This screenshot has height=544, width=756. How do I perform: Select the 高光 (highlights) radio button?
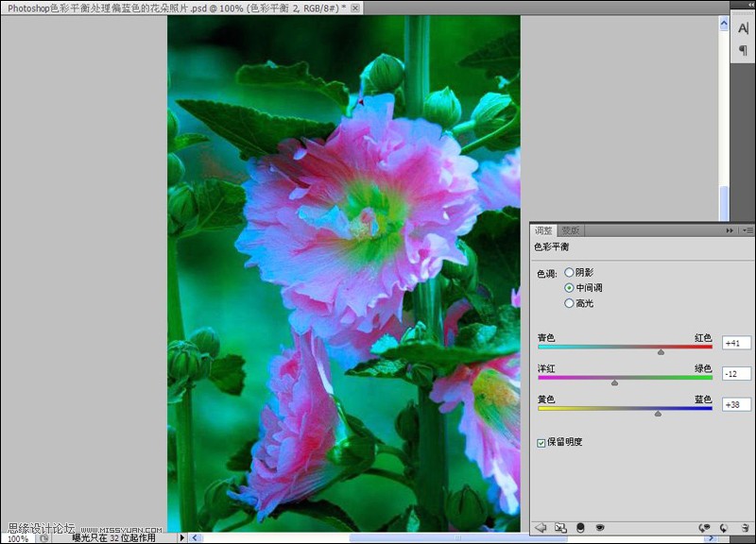568,303
